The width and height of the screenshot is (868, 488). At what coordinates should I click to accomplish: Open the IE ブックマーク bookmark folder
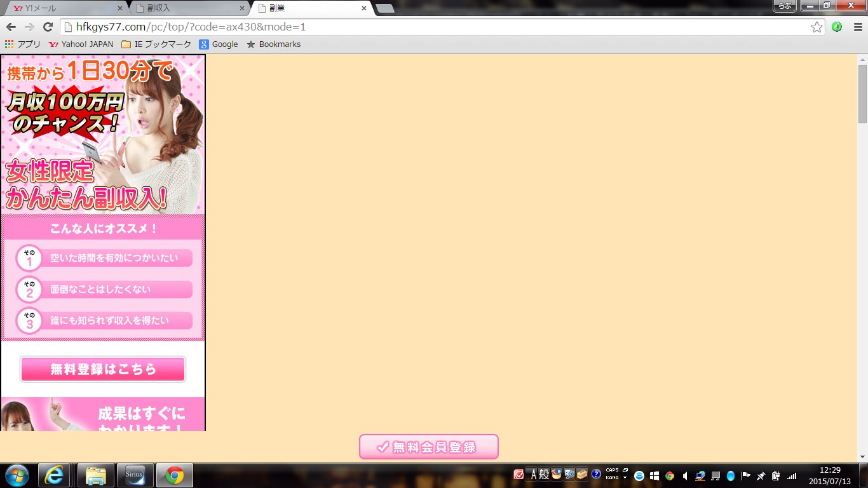pos(156,44)
